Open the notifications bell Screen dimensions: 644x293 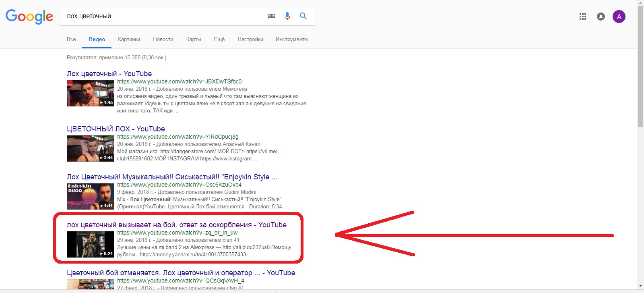[x=601, y=17]
